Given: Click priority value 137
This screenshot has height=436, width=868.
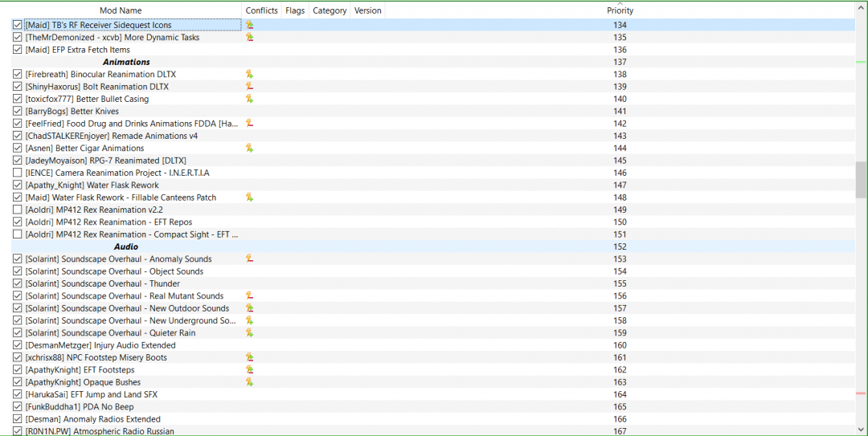Looking at the screenshot, I should click(x=620, y=62).
